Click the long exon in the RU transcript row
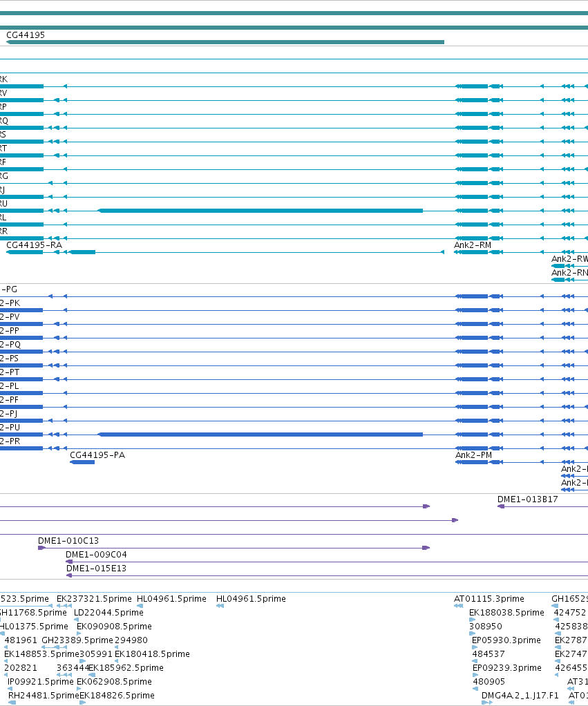The image size is (588, 706). tap(260, 211)
